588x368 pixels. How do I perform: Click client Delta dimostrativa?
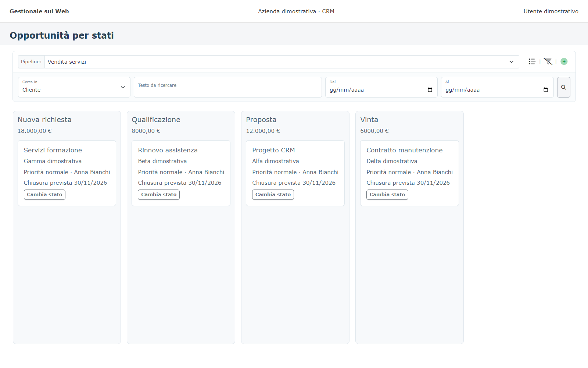[392, 161]
